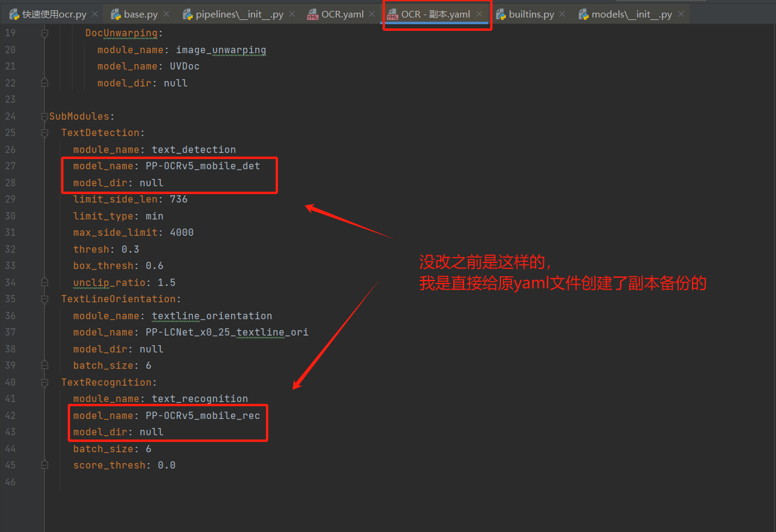Click the YML icon on OCR - 副本.yaml tab
Screen dimensions: 776x532
[392, 14]
